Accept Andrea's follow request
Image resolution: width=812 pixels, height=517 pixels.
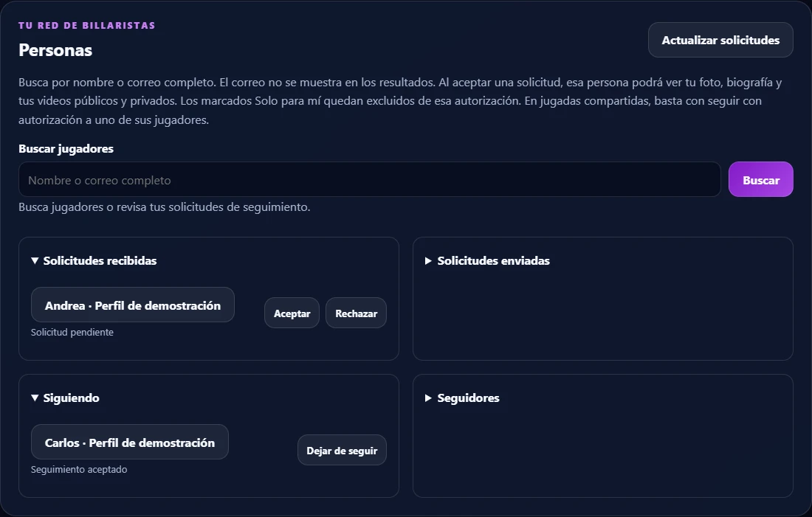tap(292, 313)
